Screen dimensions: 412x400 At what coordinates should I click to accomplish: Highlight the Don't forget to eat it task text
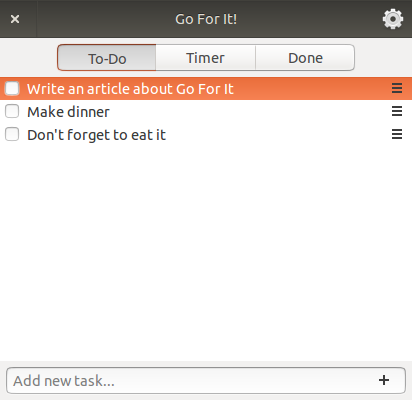[97, 135]
